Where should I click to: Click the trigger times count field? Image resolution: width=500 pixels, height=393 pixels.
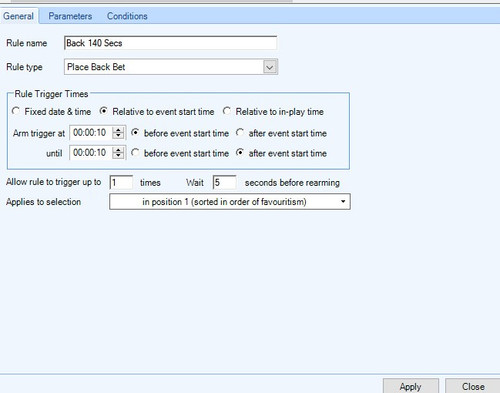click(x=121, y=182)
